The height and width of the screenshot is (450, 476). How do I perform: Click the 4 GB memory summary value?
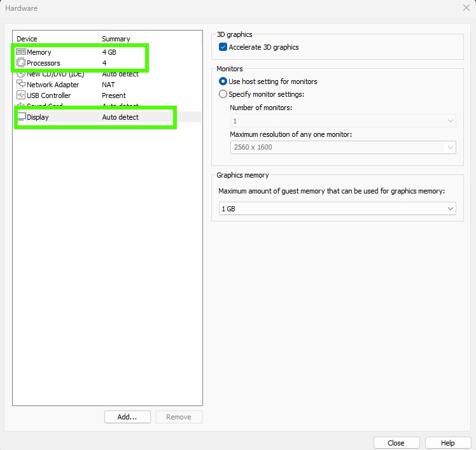[109, 52]
